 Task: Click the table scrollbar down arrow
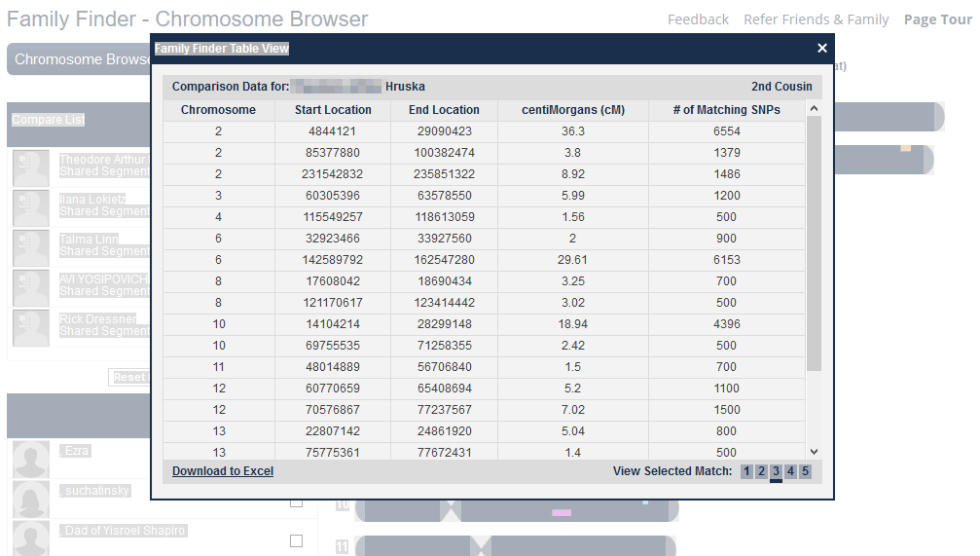[814, 452]
